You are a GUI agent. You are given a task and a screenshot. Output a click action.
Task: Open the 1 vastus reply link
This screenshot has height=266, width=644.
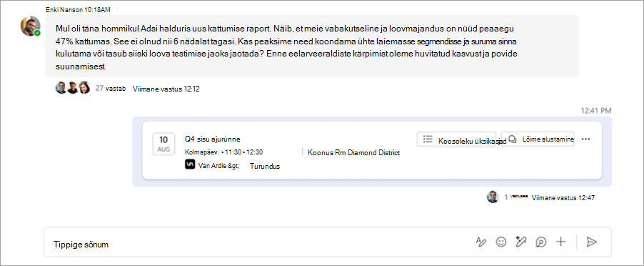click(x=516, y=197)
